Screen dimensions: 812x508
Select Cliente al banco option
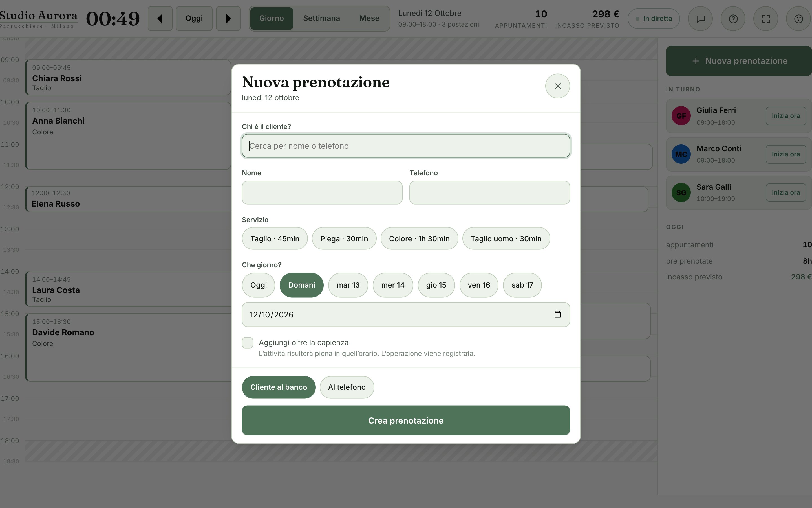click(279, 387)
